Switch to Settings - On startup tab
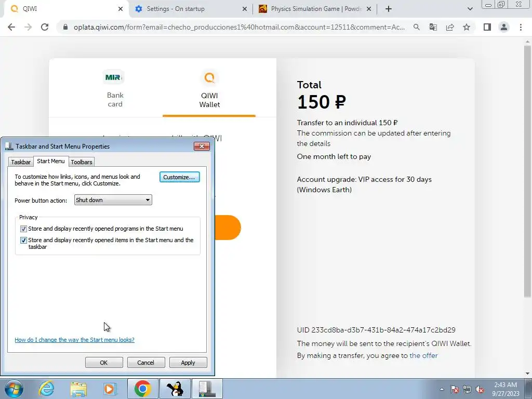This screenshot has height=399, width=532. click(190, 9)
